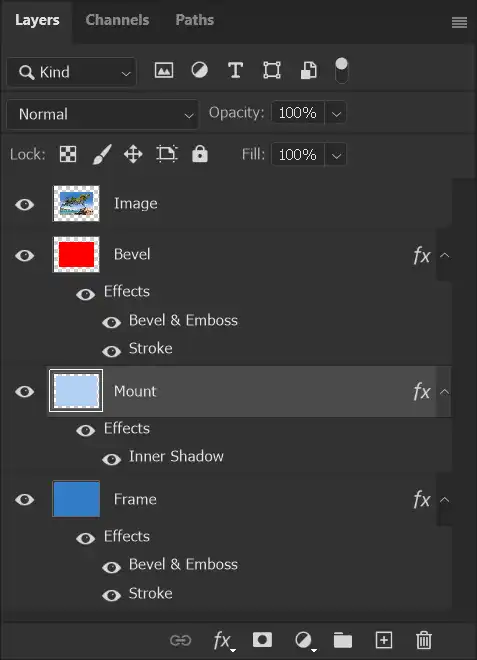Image resolution: width=477 pixels, height=660 pixels.
Task: Click Stroke label under Bevel layer
Action: click(x=150, y=349)
